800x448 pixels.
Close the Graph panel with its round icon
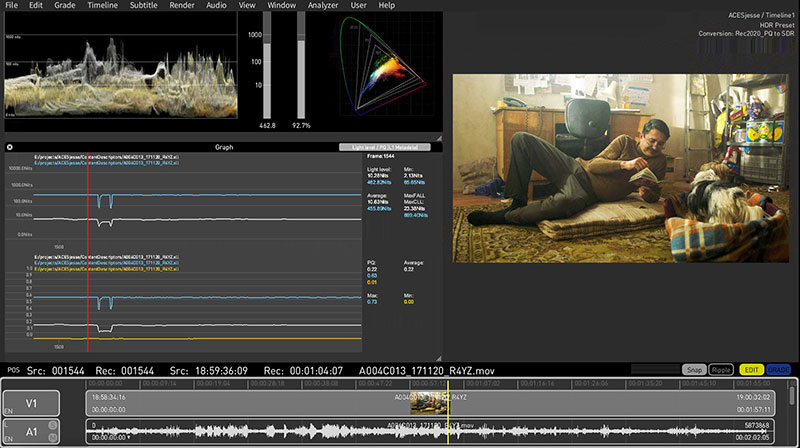10,147
